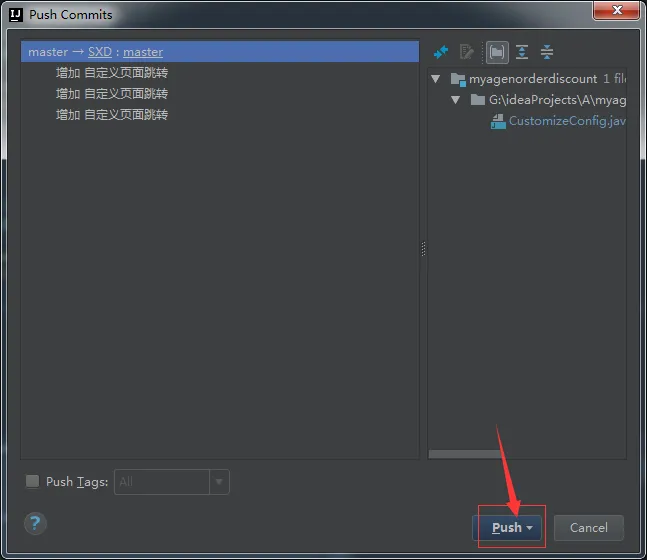Select the first 增加 自定义页面跳转 commit

[112, 73]
